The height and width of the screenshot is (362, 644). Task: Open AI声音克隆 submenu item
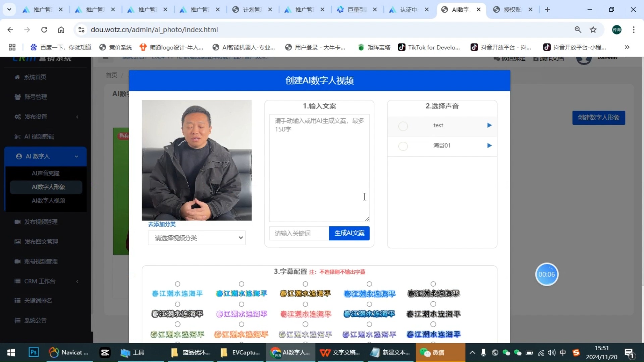tap(46, 173)
